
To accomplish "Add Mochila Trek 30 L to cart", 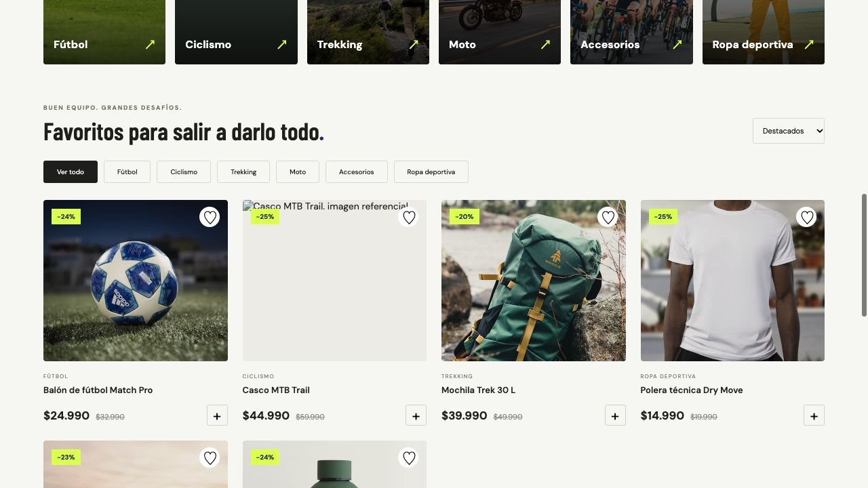I will click(615, 415).
